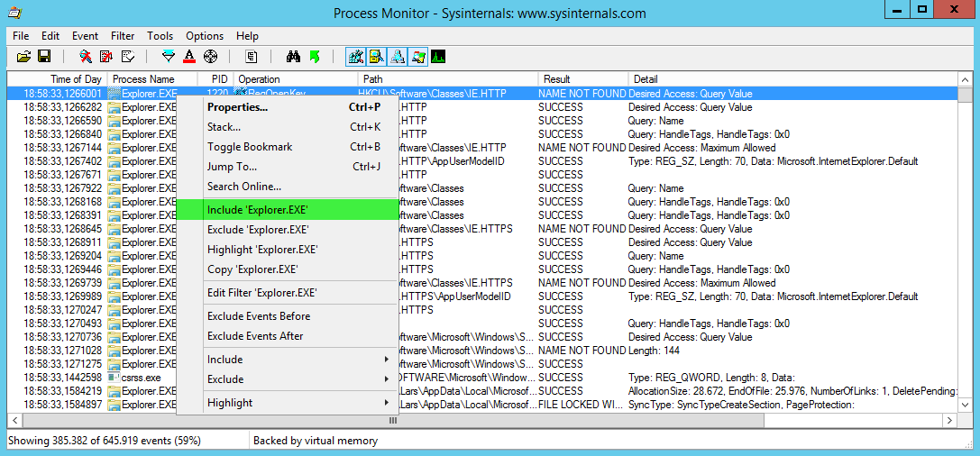Toggle Show File System Activity button
This screenshot has width=980, height=456.
pos(377,57)
